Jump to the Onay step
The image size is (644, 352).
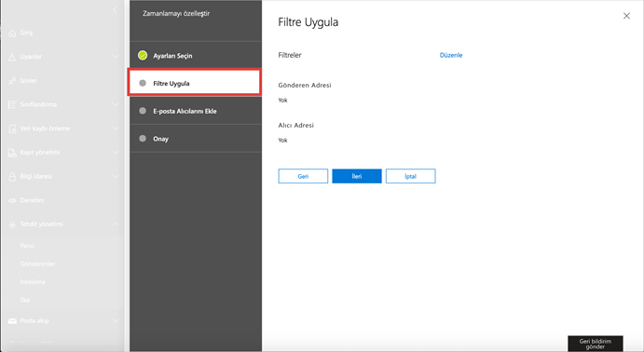(196, 139)
